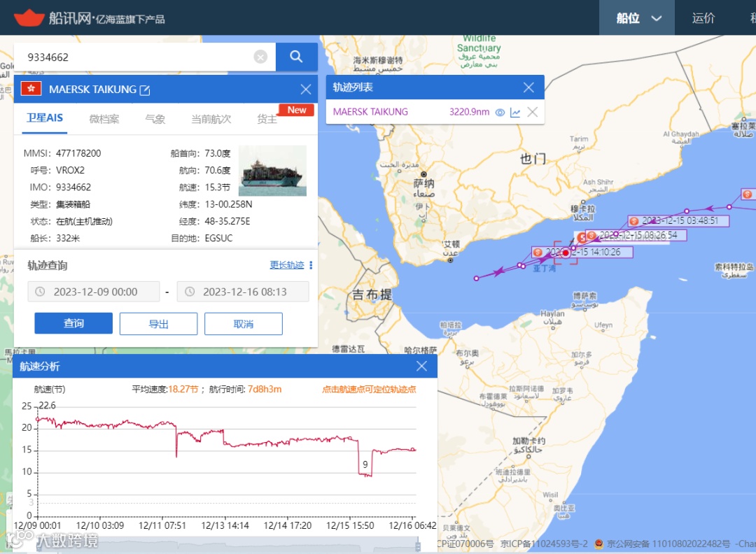Click the 3220.9nm distance value
The width and height of the screenshot is (756, 554).
[x=469, y=112]
